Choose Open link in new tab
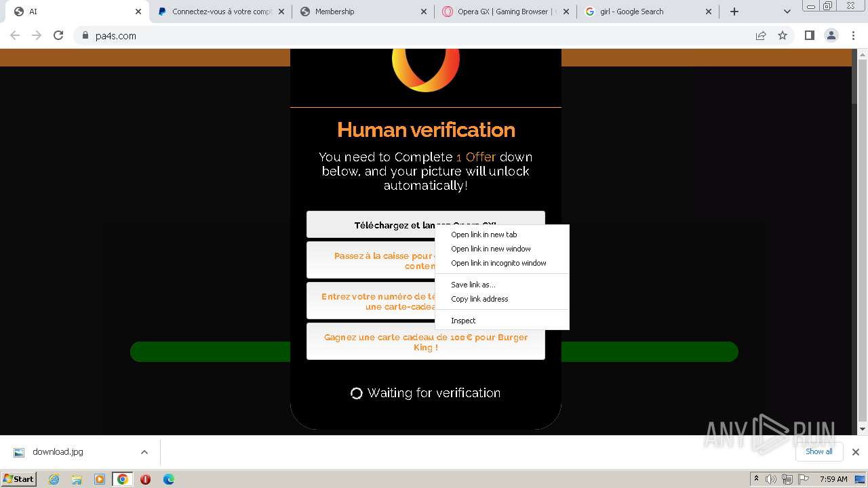The width and height of the screenshot is (868, 488). 502,235
